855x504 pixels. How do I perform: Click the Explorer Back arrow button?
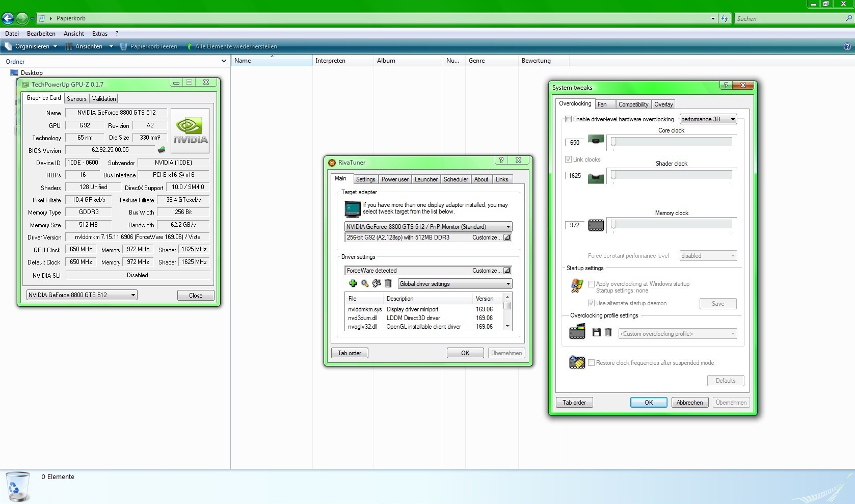point(8,19)
